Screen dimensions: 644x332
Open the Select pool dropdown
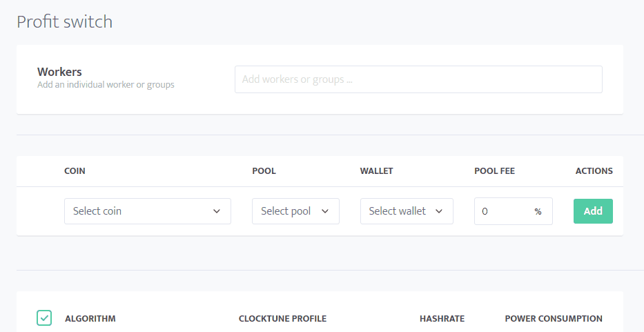click(295, 211)
